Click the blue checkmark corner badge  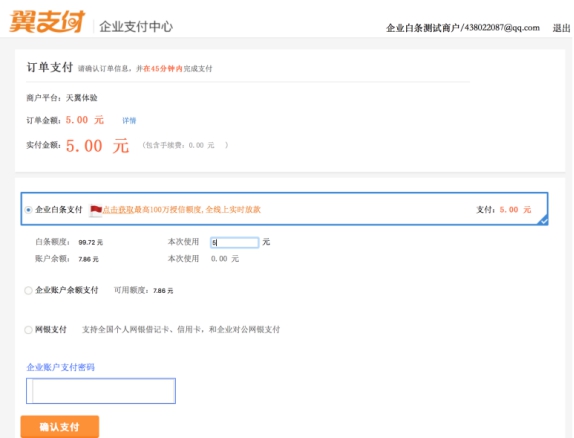(x=543, y=220)
